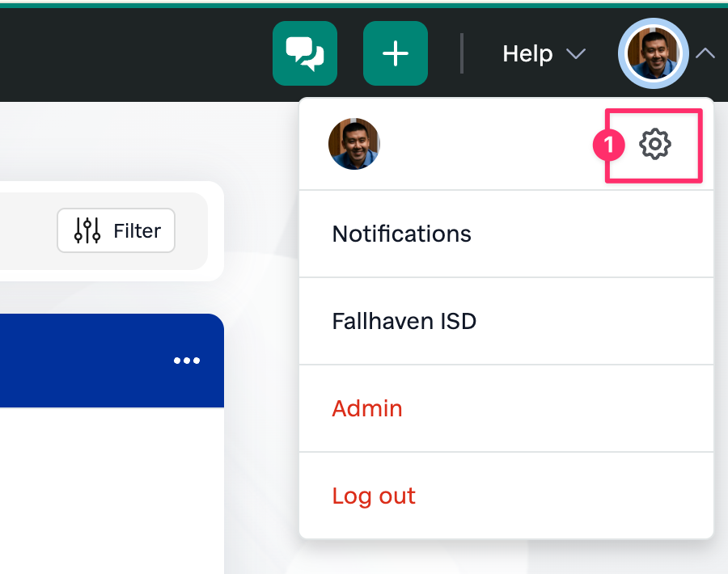Click the green plus create button
Screen dimensions: 728x574
pyautogui.click(x=395, y=53)
